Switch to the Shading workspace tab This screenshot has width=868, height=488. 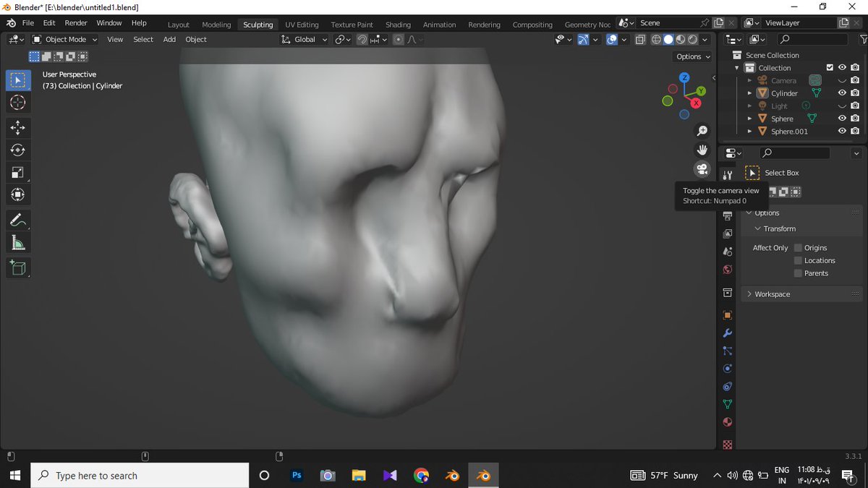(398, 24)
